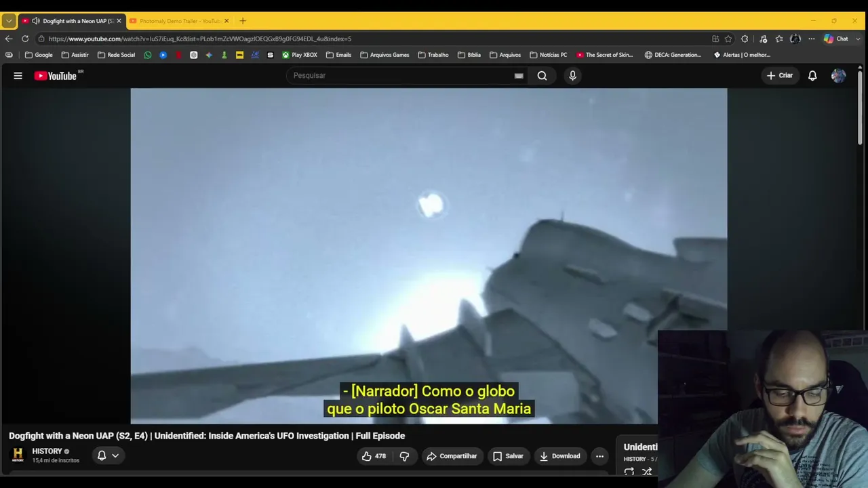Click the '15,4 mi de inscritos' subscriber count
The width and height of the screenshot is (868, 488).
56,461
